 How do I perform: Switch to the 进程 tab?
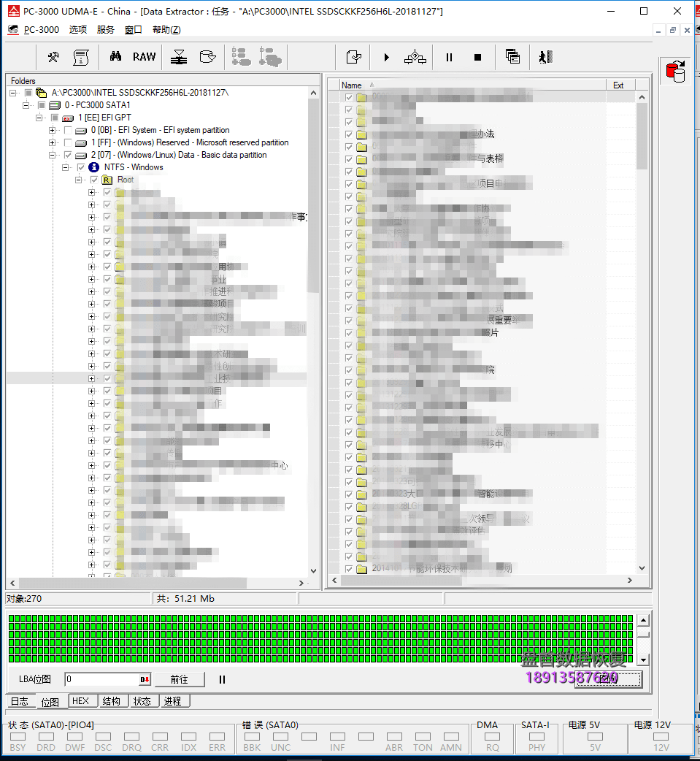(173, 701)
